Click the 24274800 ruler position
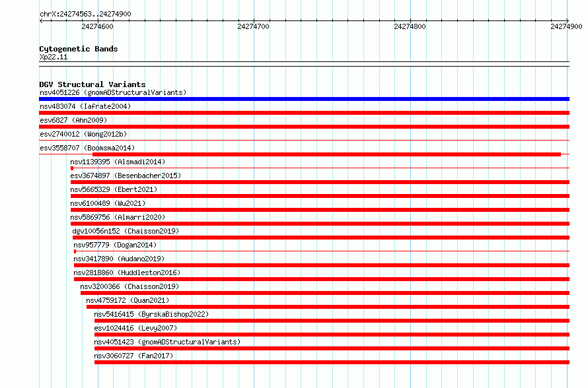Viewport: 588px width, 388px height. [410, 26]
